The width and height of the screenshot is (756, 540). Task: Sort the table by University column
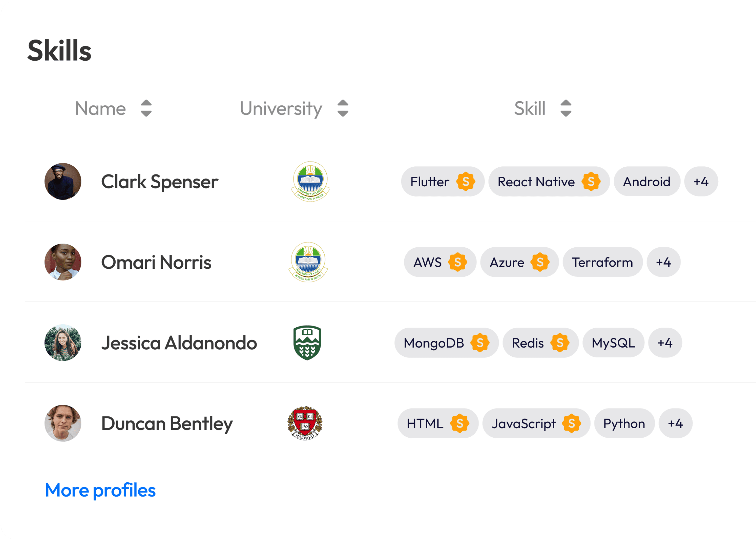(343, 108)
